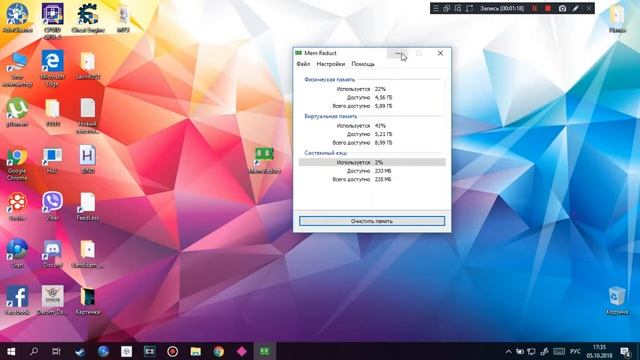
Task: Open Steam from the taskbar
Action: (x=80, y=351)
